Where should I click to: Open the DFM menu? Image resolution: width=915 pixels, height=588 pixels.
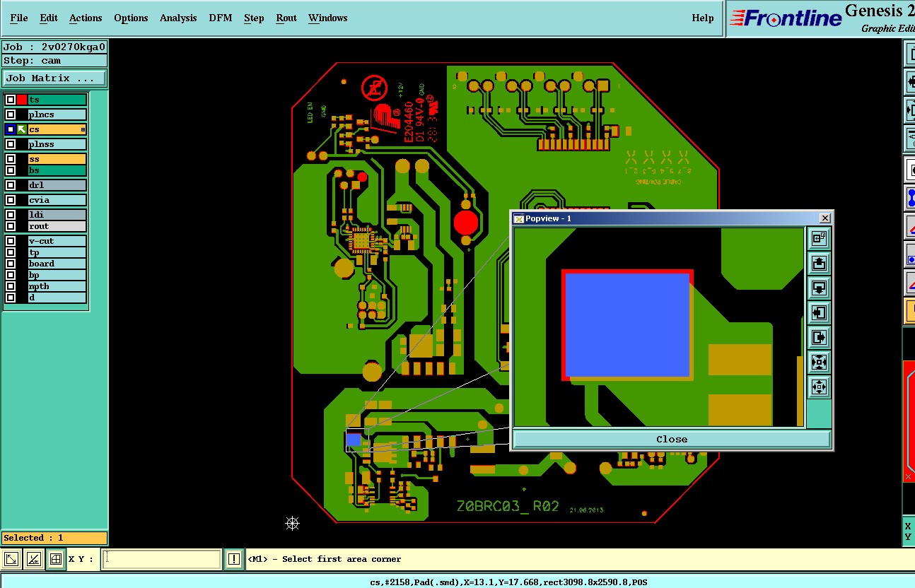coord(221,18)
